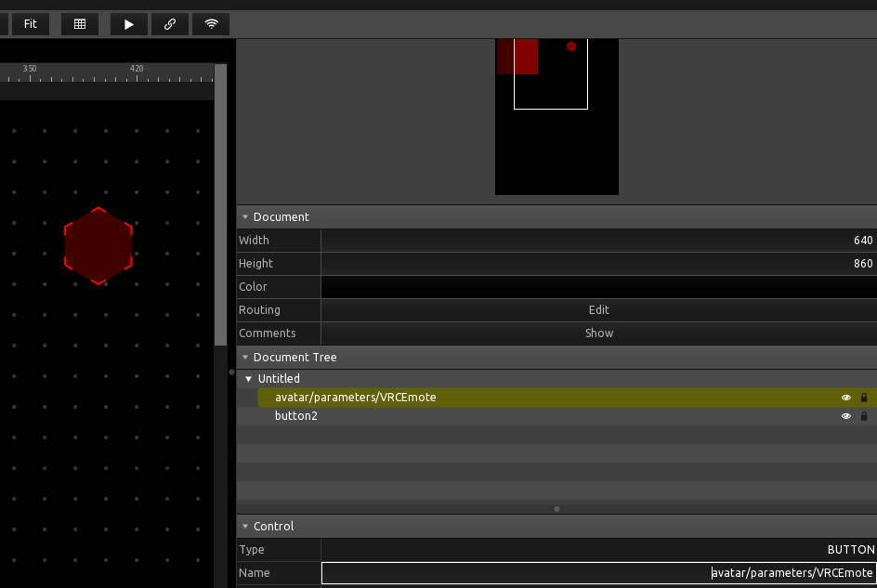Toggle the lock on avatar/parameters/VRCEmote
Screen dimensions: 877x588
[x=863, y=397]
